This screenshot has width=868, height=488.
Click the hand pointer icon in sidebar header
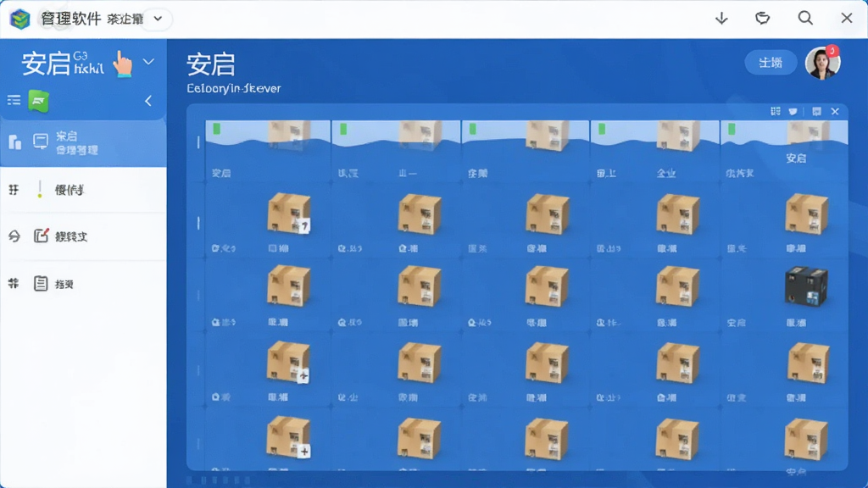coord(123,63)
